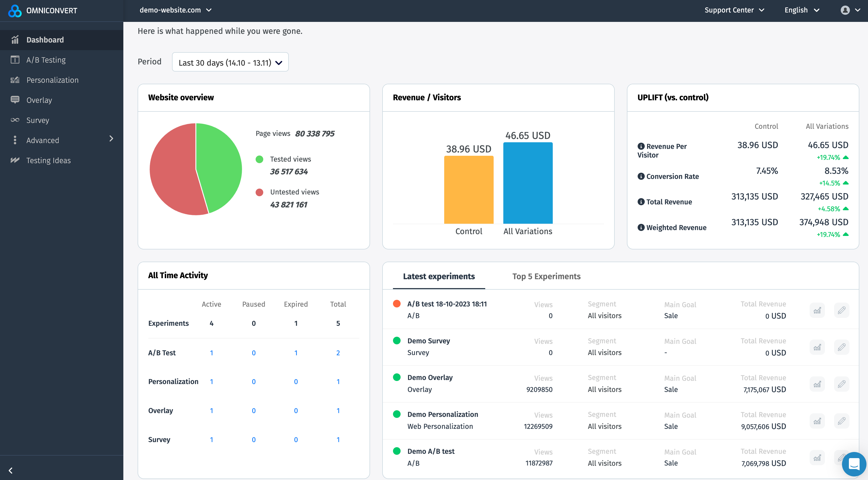Click edit pencil for Demo Personalization

pyautogui.click(x=841, y=421)
